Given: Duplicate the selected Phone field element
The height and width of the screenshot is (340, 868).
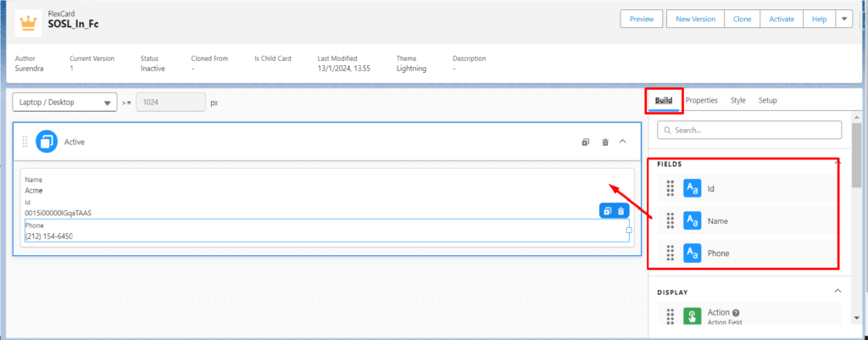Looking at the screenshot, I should [x=607, y=211].
